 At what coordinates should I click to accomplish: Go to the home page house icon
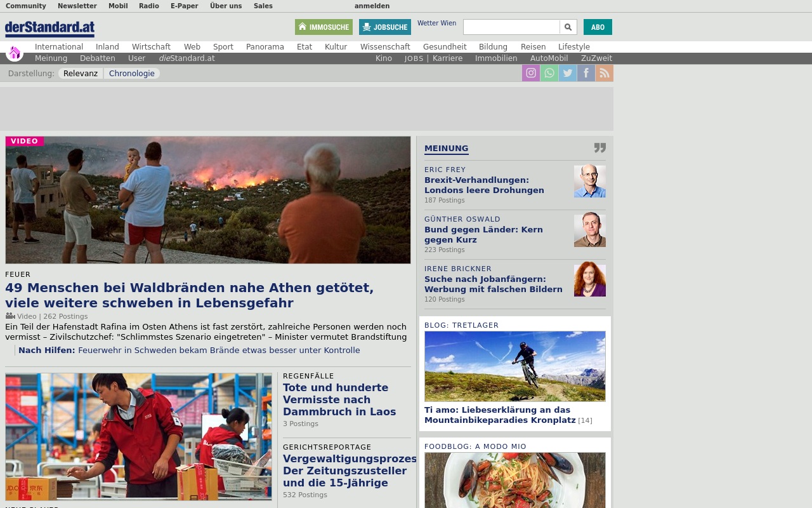[15, 53]
